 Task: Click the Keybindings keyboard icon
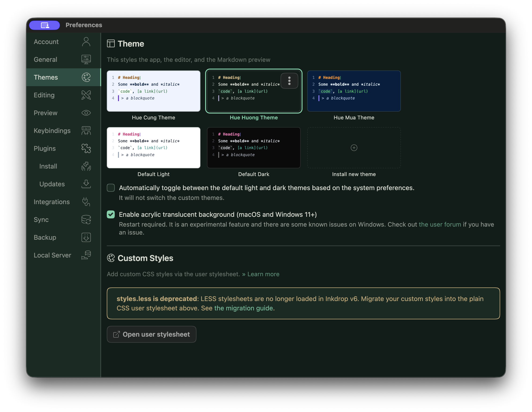point(86,131)
